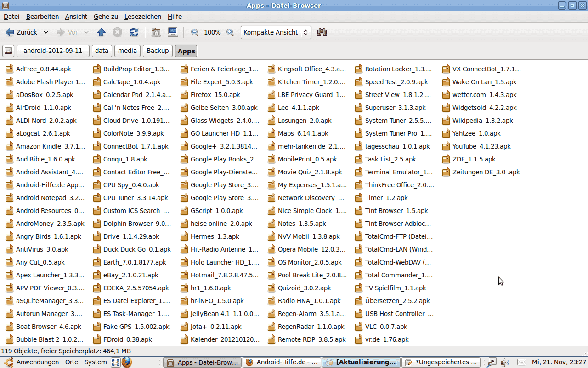Search files with the binoculars icon
The image size is (588, 368).
322,32
